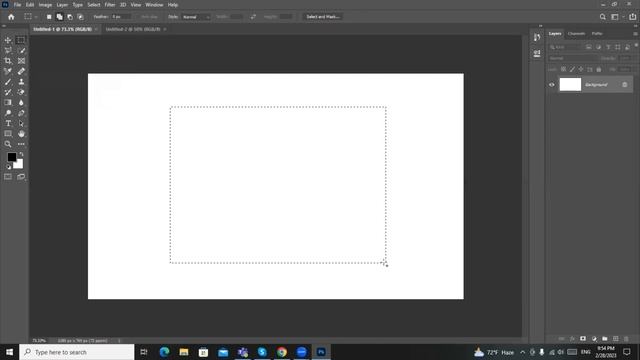The image size is (640, 360).
Task: Share the image using the share icon
Action: pyautogui.click(x=633, y=17)
